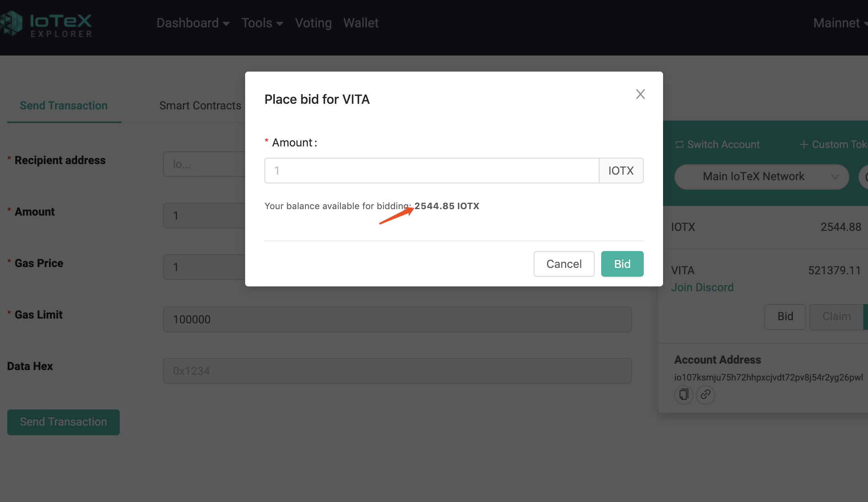Open the Main IoTeX Network selector
This screenshot has width=868, height=502.
[761, 177]
